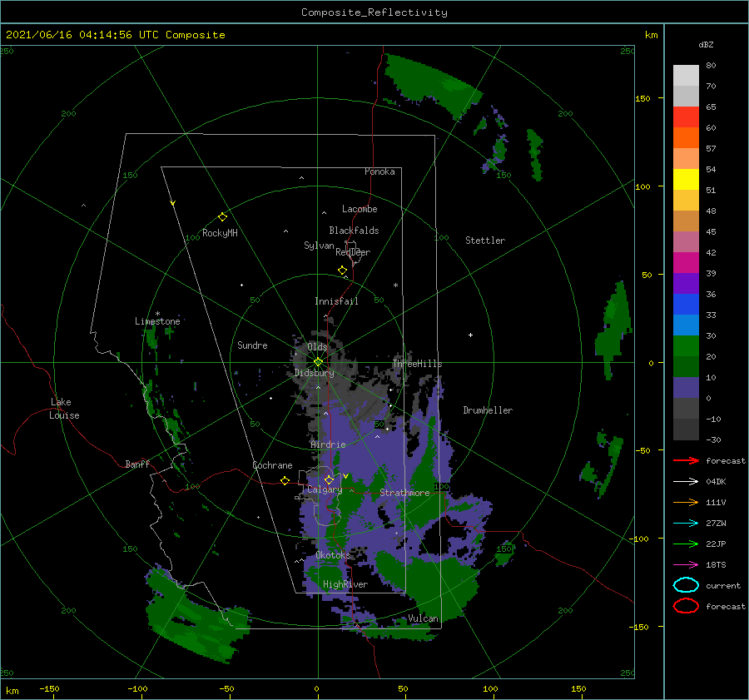Select the blue 33 dBZ color swatch
Viewport: 749px width, 700px height.
click(686, 304)
